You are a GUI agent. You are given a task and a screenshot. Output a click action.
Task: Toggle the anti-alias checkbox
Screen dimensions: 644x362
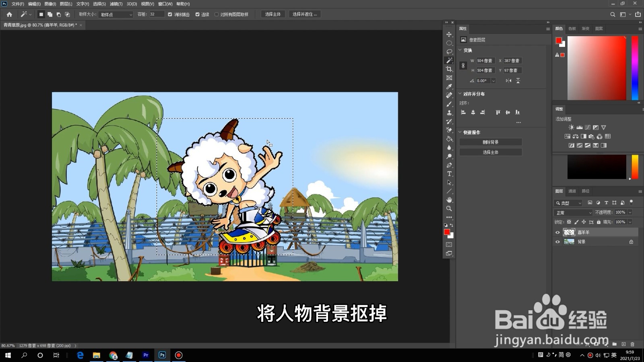pyautogui.click(x=170, y=14)
